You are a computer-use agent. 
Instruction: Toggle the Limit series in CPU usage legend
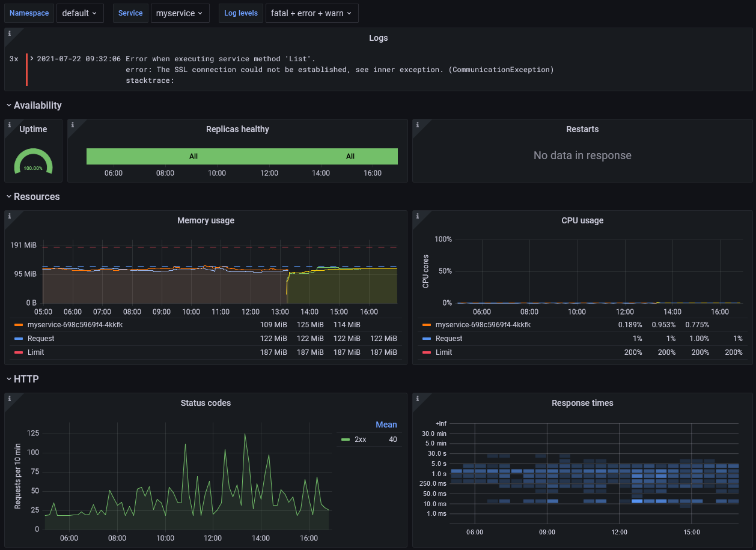[x=444, y=352]
